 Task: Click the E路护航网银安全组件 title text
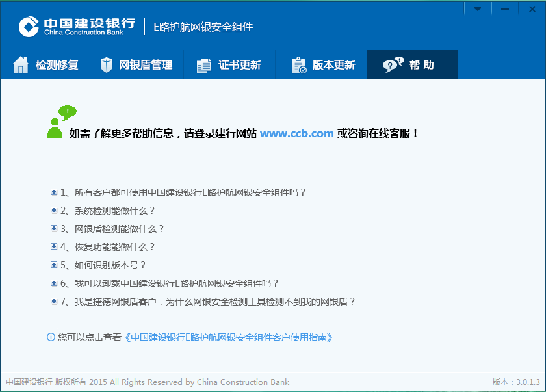coord(203,27)
